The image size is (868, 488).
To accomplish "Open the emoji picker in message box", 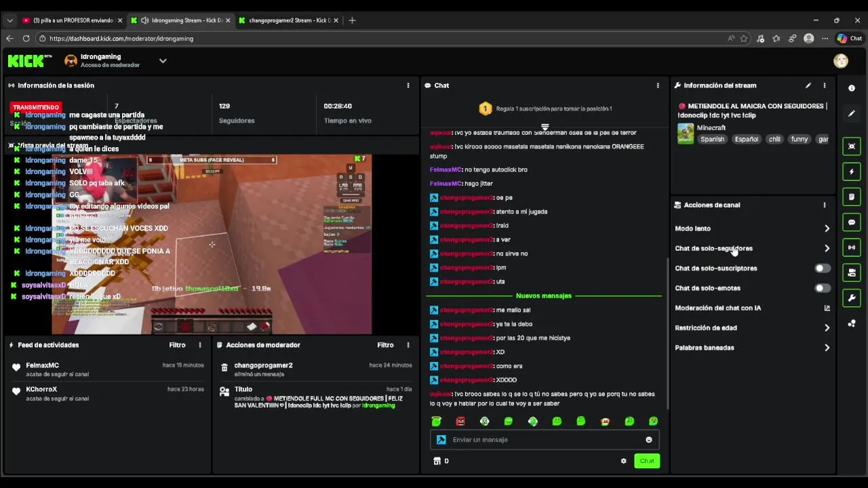I will click(649, 440).
